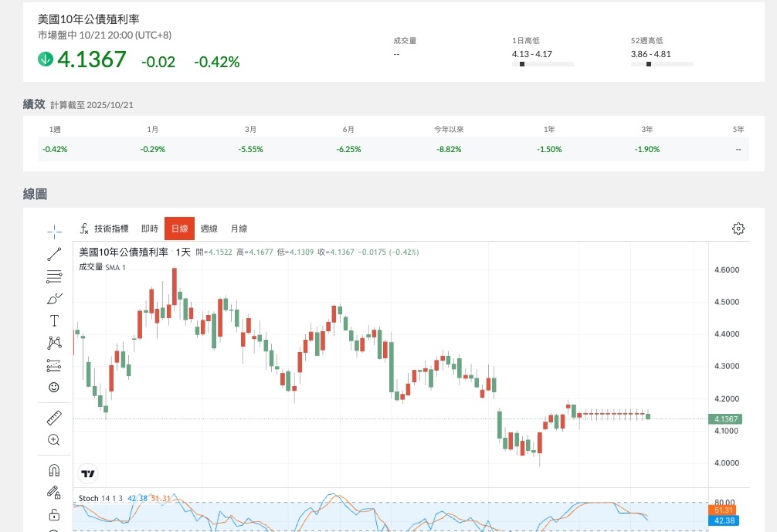Click the zoom in magnifier tool
The image size is (777, 532).
54,440
